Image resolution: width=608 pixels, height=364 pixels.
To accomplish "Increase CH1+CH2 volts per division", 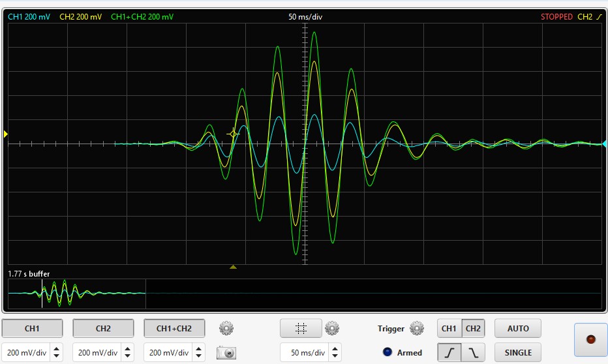I will click(198, 349).
